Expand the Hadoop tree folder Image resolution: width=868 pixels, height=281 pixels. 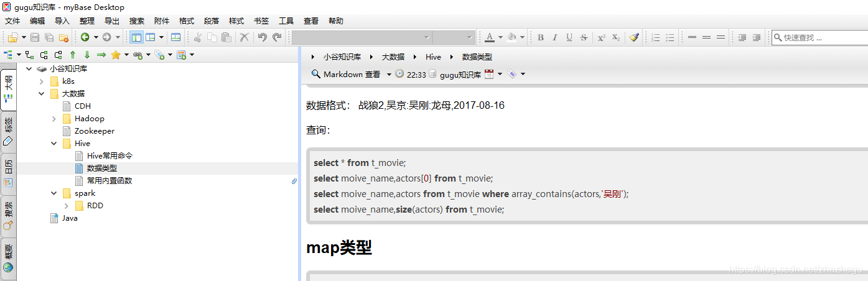click(x=54, y=118)
